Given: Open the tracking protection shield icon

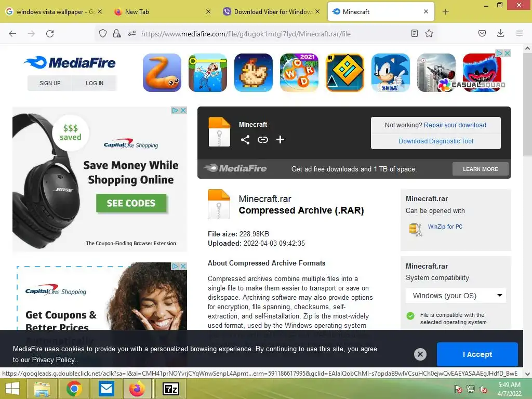Looking at the screenshot, I should pos(103,33).
